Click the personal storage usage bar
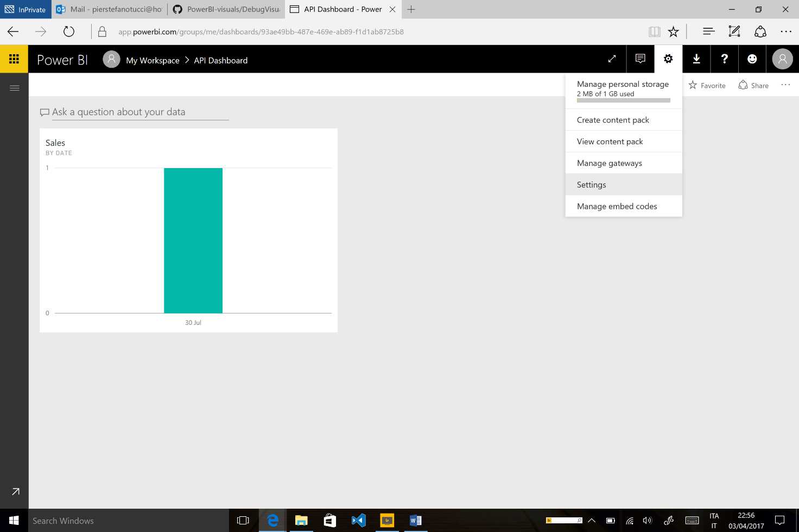Viewport: 799px width, 532px height. coord(623,100)
